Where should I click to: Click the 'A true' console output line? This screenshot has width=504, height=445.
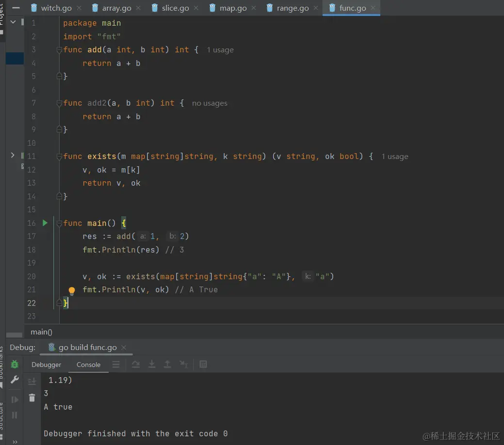click(x=58, y=407)
